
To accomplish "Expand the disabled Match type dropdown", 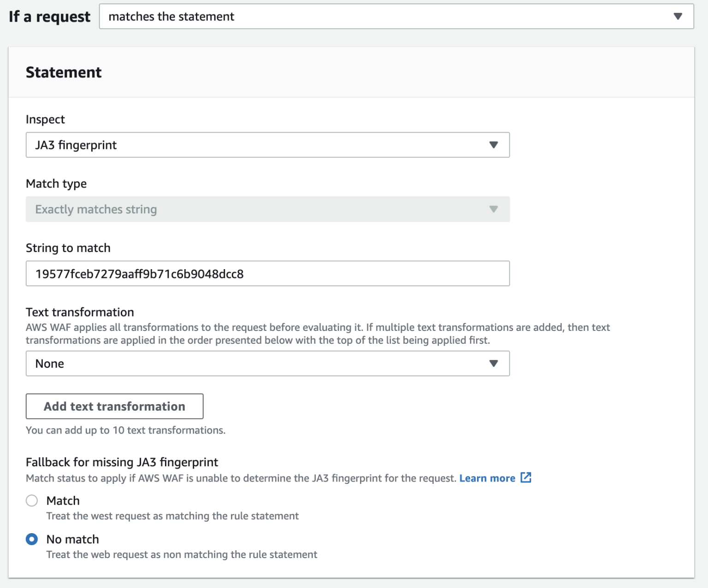I will 268,209.
